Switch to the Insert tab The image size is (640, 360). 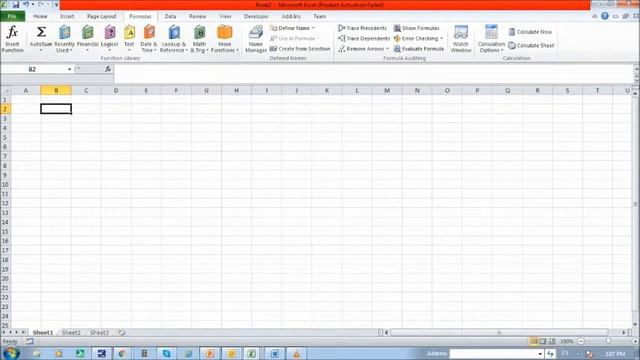click(x=67, y=16)
